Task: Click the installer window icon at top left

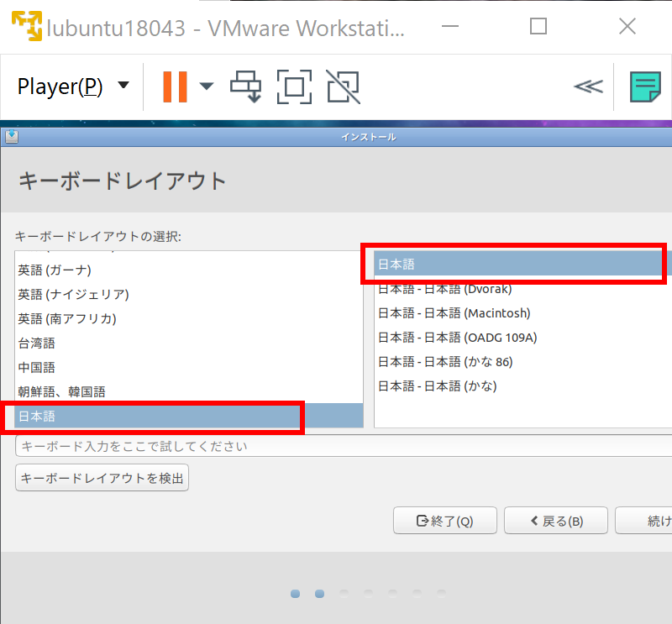Action: point(12,137)
